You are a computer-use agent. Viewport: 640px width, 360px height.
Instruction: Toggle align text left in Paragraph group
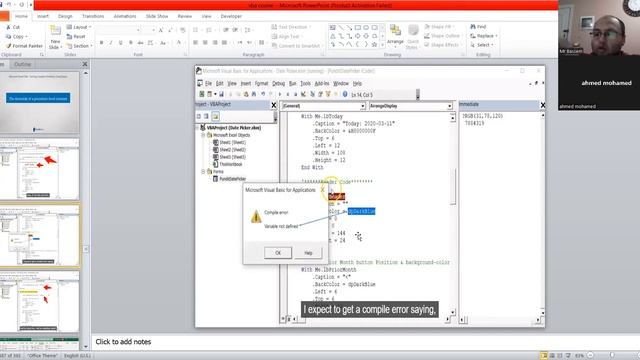coord(196,42)
